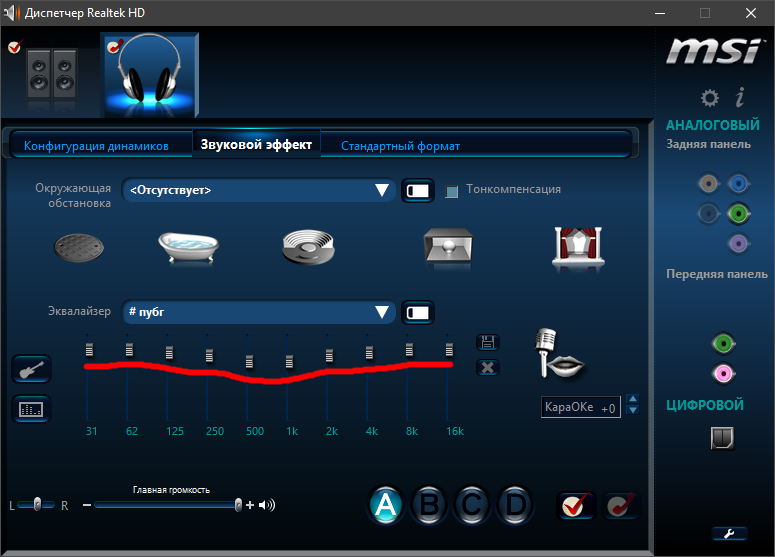Click the digital optical output icon
The height and width of the screenshot is (557, 775).
coord(722,438)
